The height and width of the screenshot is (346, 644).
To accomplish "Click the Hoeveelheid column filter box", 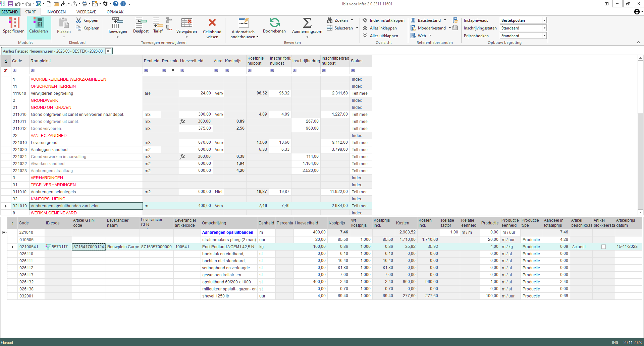I will 182,70.
